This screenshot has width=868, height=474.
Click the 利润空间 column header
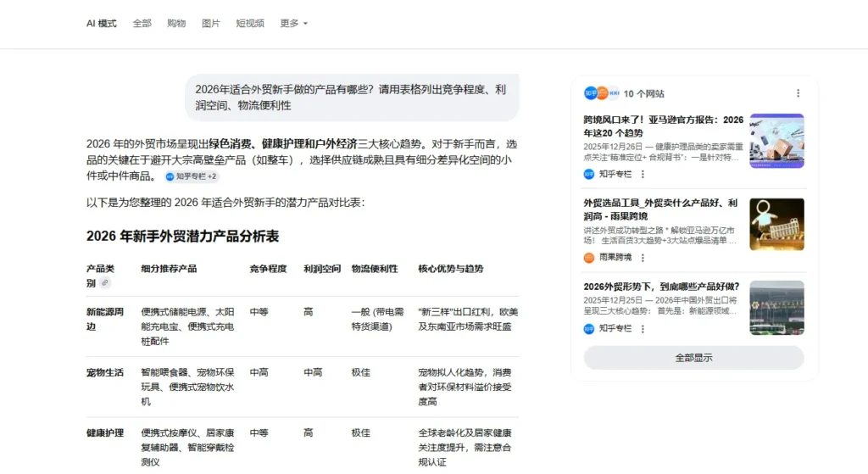(x=321, y=269)
